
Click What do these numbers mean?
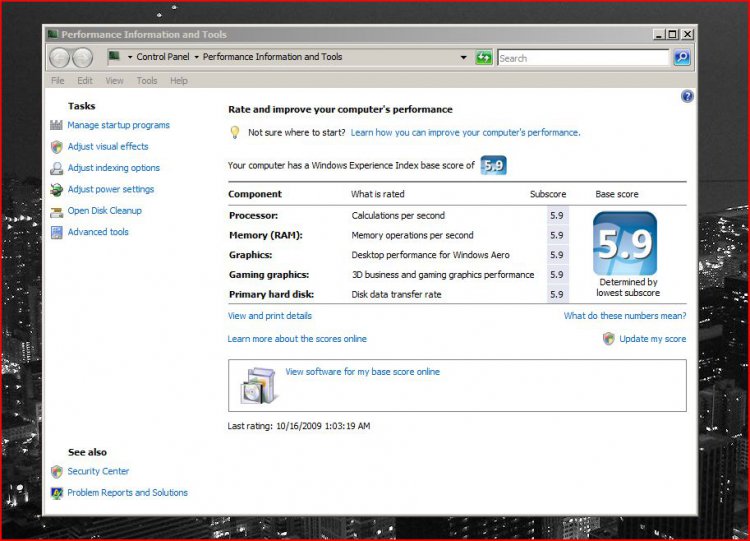625,316
